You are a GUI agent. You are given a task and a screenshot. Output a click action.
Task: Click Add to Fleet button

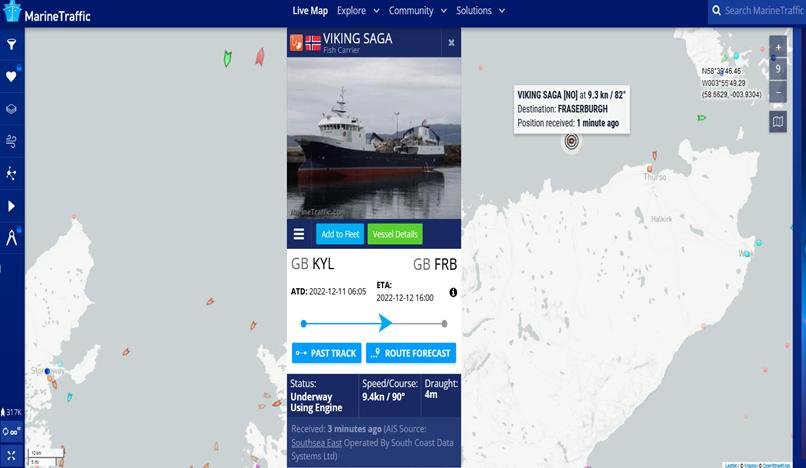[340, 234]
